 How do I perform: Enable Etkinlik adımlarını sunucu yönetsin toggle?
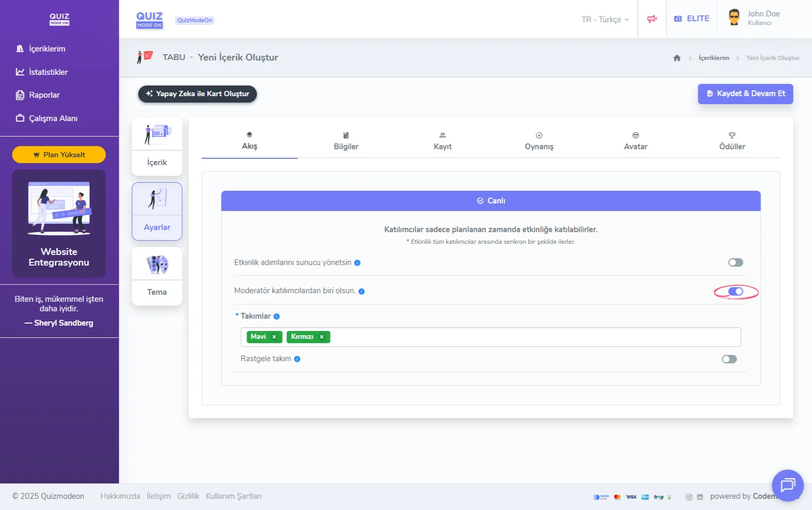point(735,262)
